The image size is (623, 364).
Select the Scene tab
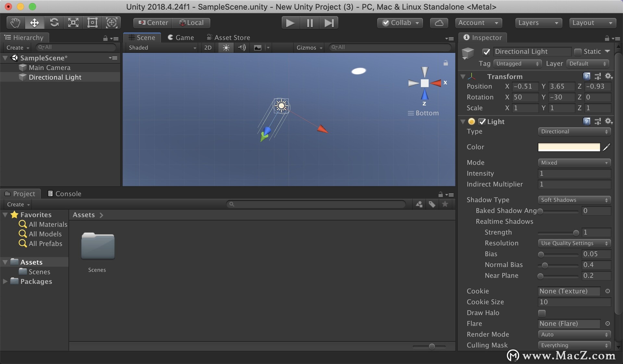coord(142,38)
